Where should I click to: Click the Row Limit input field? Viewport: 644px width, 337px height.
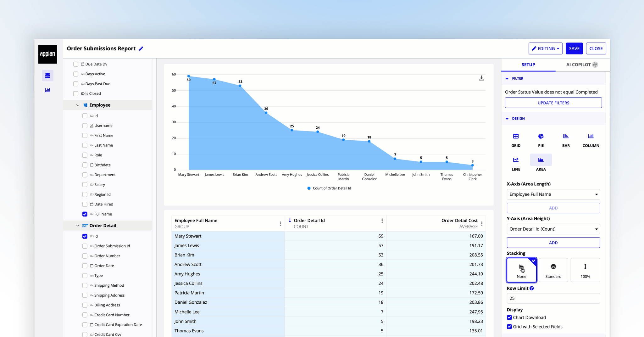pos(553,298)
